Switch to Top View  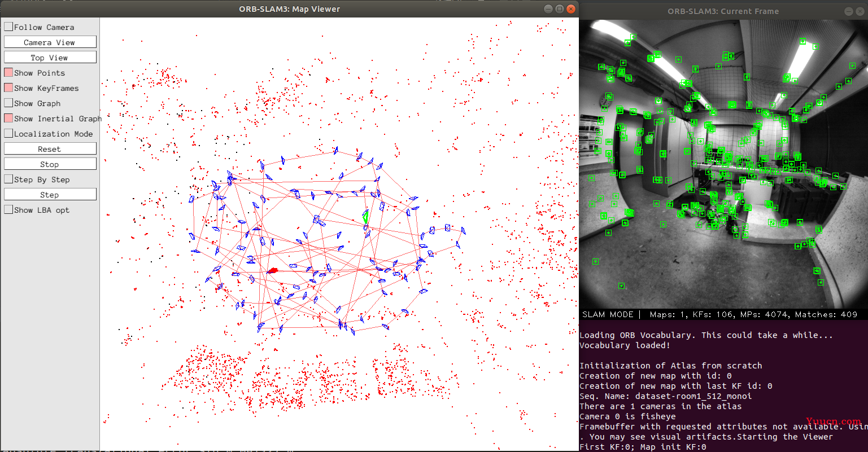click(50, 58)
